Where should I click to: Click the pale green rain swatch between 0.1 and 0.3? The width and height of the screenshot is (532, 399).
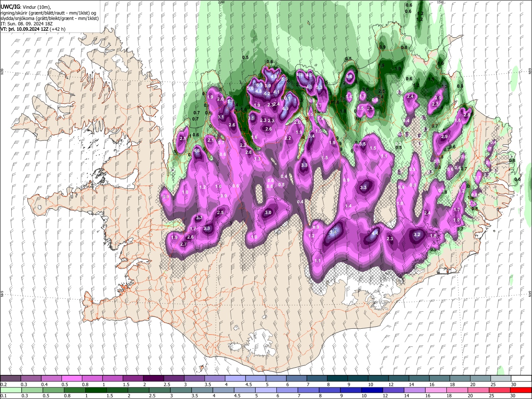click(x=11, y=390)
